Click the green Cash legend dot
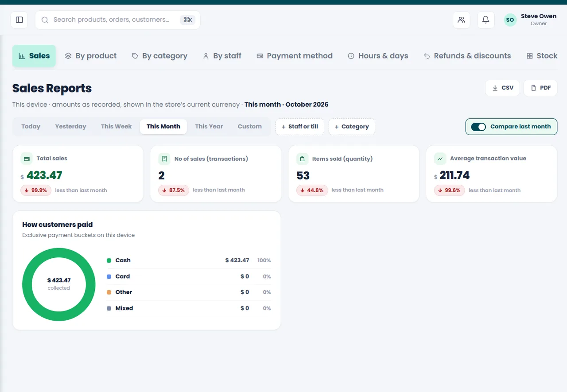The image size is (567, 392). click(x=109, y=260)
